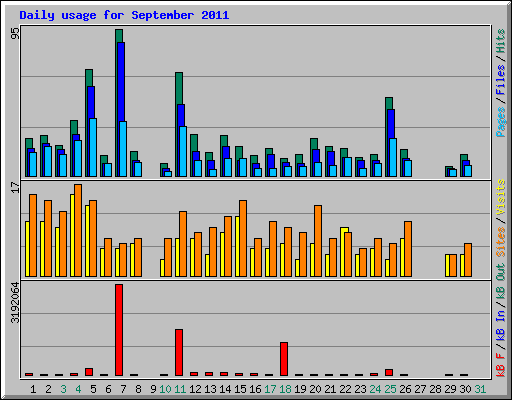512x400 pixels.
Task: Click day 31 axis label
Action: [x=480, y=389]
